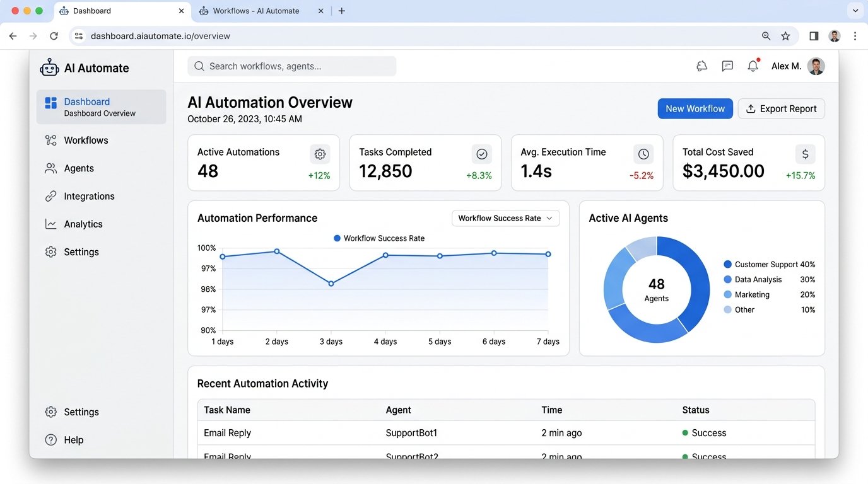
Task: Click the address bar URL
Action: pos(160,36)
